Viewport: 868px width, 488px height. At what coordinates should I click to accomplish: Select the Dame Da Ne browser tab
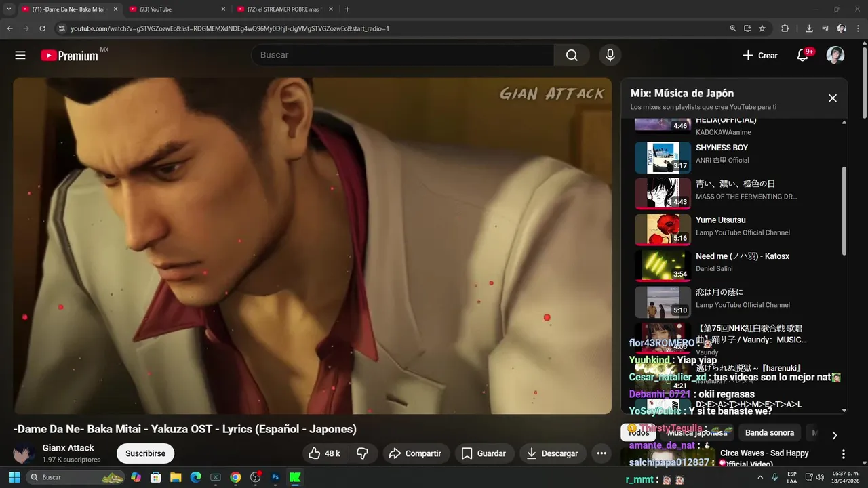point(69,9)
